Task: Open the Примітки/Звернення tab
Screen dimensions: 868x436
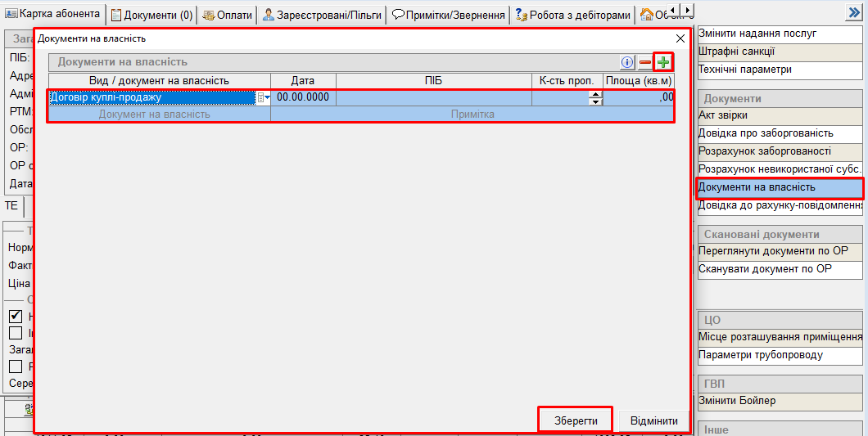Action: tap(448, 15)
